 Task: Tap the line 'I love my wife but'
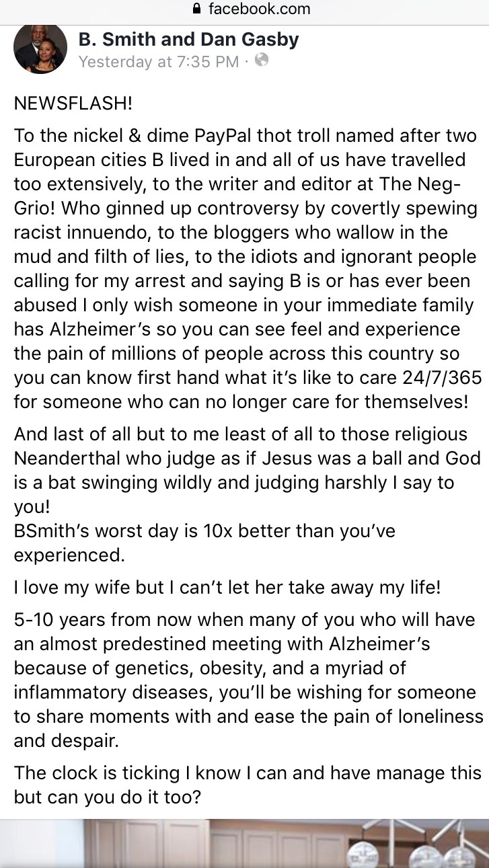[227, 587]
